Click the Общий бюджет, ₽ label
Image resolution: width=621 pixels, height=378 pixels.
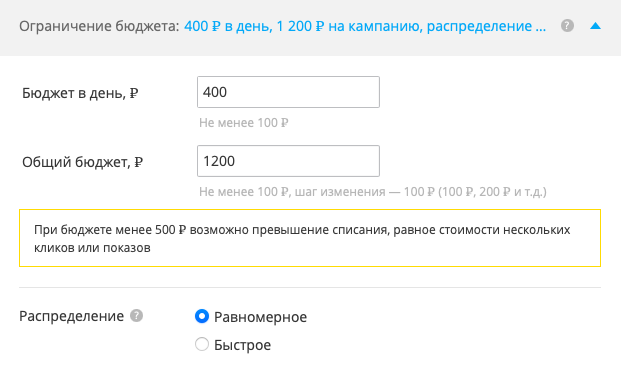pos(82,162)
